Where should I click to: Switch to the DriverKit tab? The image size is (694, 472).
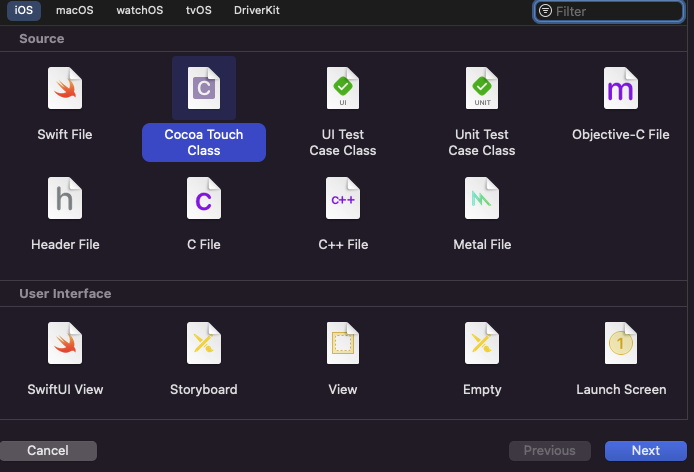click(257, 10)
